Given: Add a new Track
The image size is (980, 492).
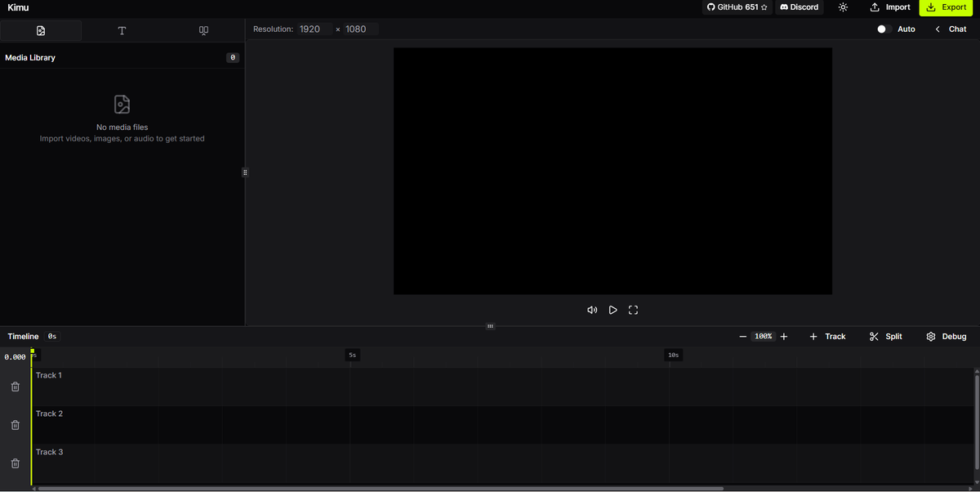Looking at the screenshot, I should (x=827, y=337).
